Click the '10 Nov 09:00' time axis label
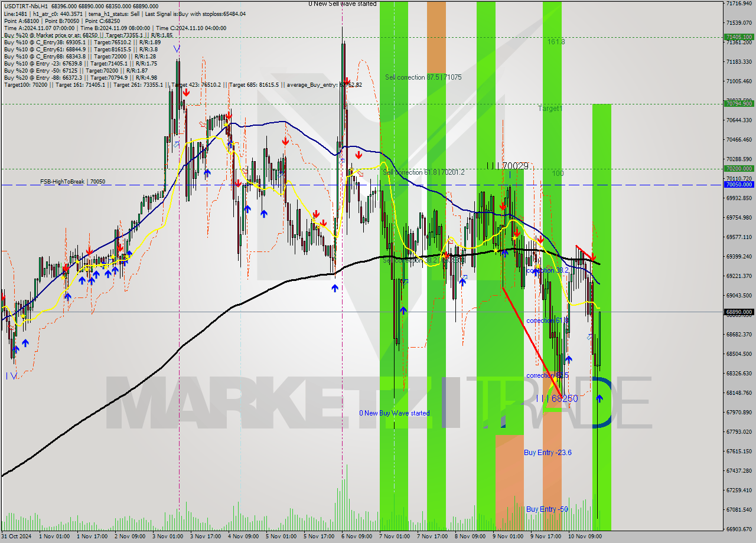 584,537
